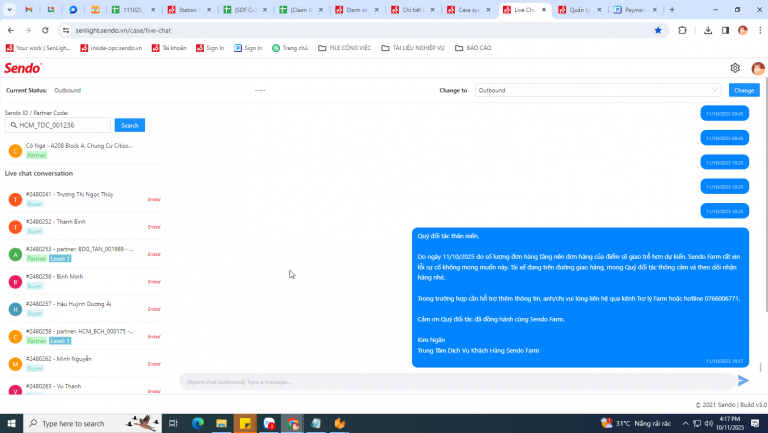Screen dimensions: 768x433
Task: Open the settings gear icon
Action: [735, 68]
